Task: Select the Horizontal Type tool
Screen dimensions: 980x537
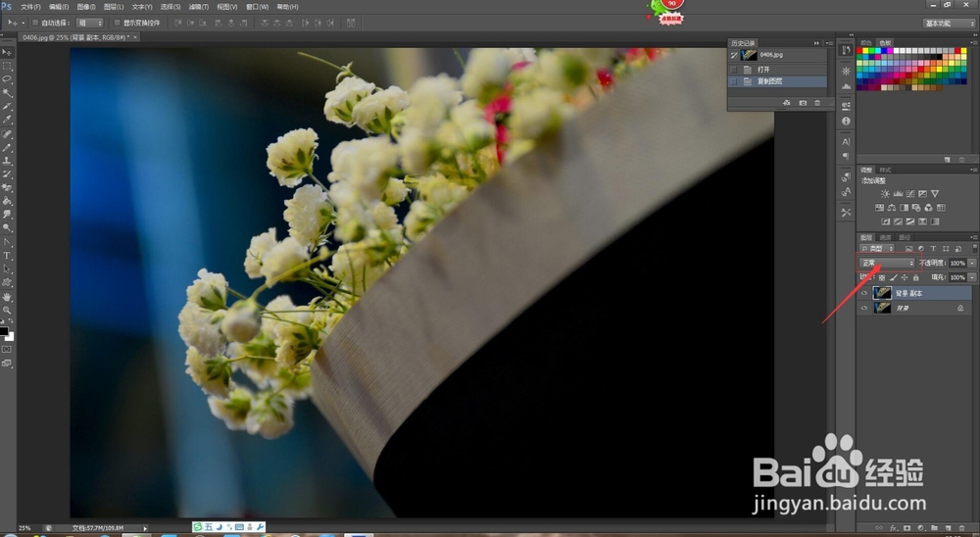Action: tap(7, 256)
